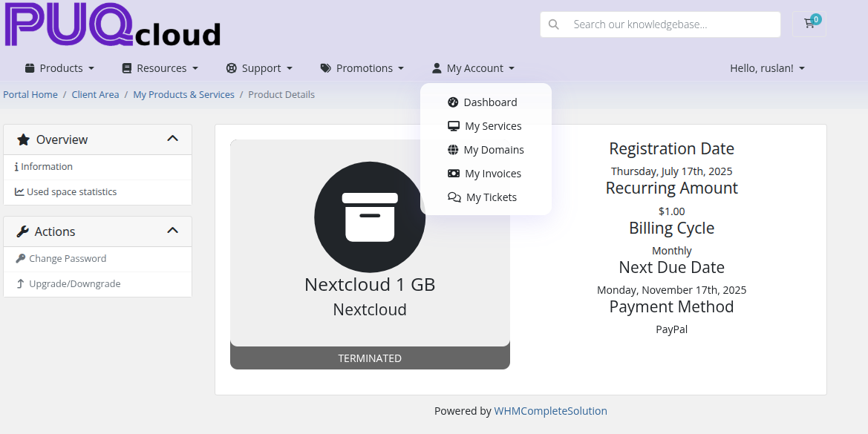Open the Products dropdown menu
Viewport: 868px width, 434px height.
[59, 68]
